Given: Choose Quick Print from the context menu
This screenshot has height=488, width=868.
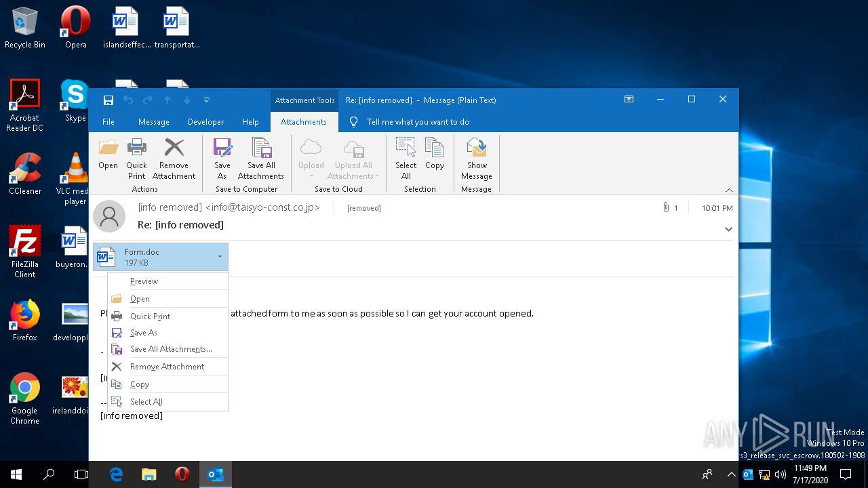Looking at the screenshot, I should click(168, 317).
